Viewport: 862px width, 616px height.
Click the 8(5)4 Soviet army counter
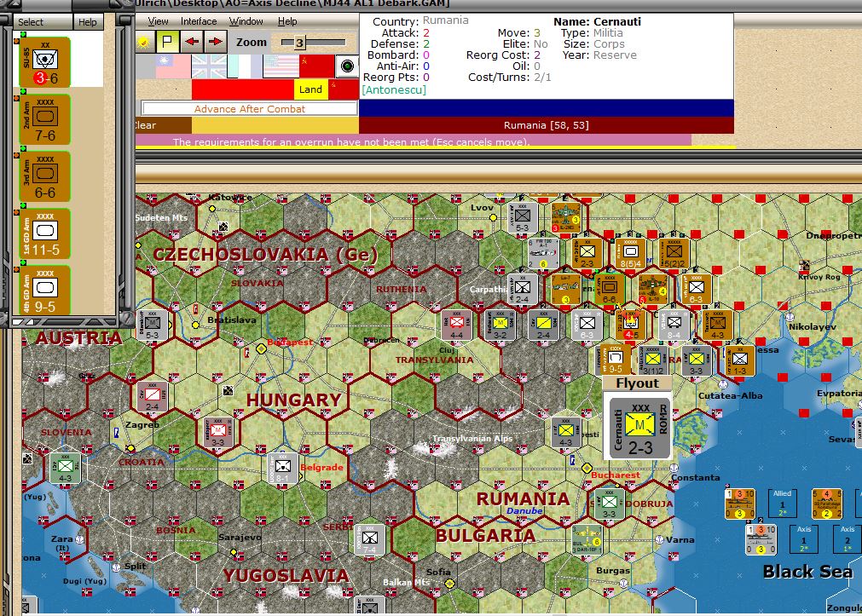631,253
